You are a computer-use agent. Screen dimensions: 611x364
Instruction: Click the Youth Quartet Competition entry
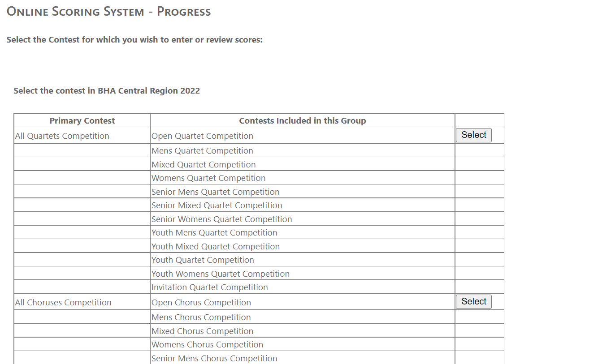tap(203, 260)
